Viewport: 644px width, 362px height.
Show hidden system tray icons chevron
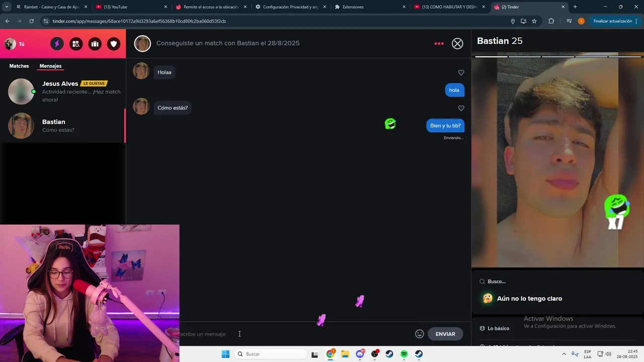tap(563, 354)
